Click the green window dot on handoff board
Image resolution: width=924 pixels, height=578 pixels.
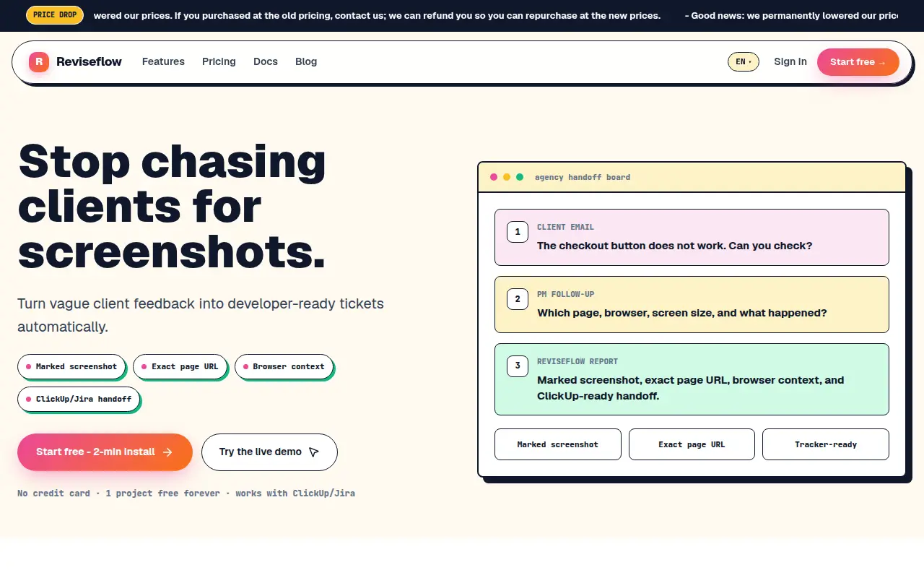click(x=520, y=177)
